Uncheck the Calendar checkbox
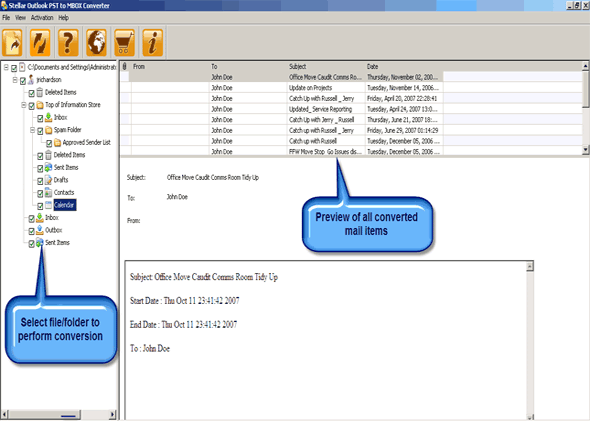 40,206
